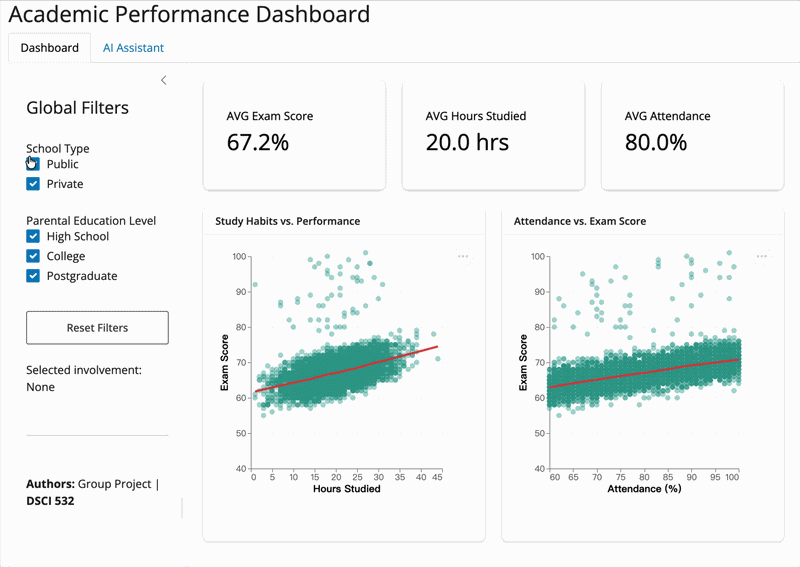Click the AVG Exam Score card

point(294,135)
